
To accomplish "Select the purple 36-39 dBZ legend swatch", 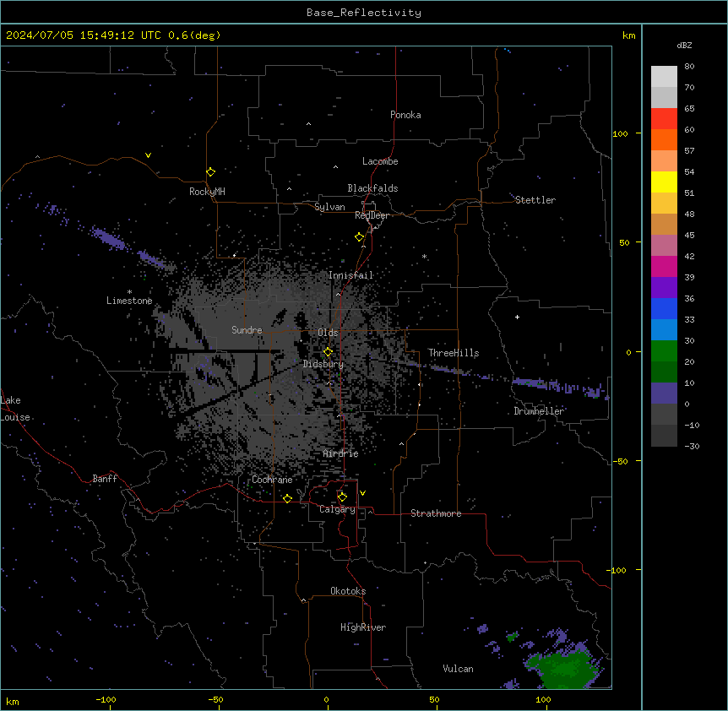I will click(x=664, y=288).
